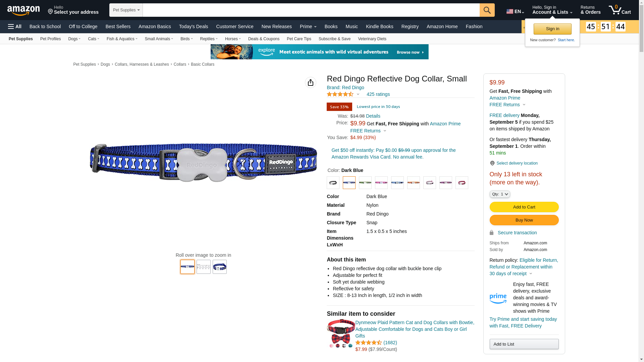Open the 425 ratings link
Screen dimensions: 644x362
(378, 94)
